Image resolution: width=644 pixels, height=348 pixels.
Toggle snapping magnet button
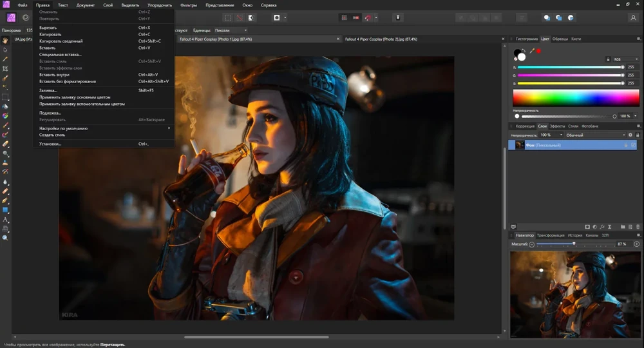(368, 17)
